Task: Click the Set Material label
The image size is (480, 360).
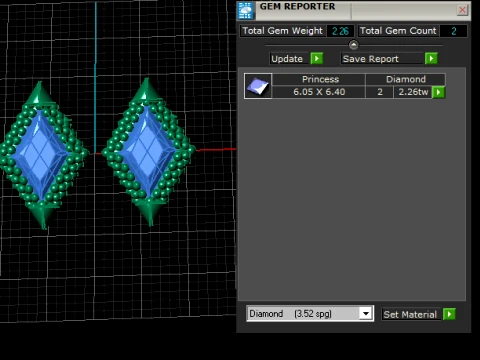Action: 410,314
